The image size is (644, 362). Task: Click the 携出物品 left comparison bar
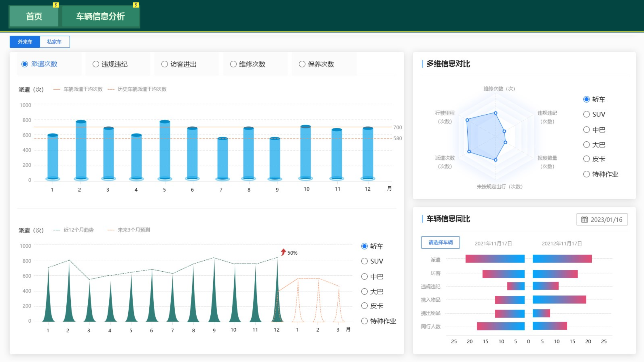[x=510, y=313]
